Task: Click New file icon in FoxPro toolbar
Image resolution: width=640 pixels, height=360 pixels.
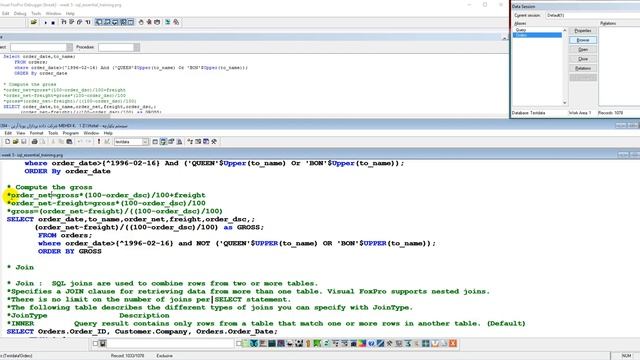Action: tap(7, 142)
